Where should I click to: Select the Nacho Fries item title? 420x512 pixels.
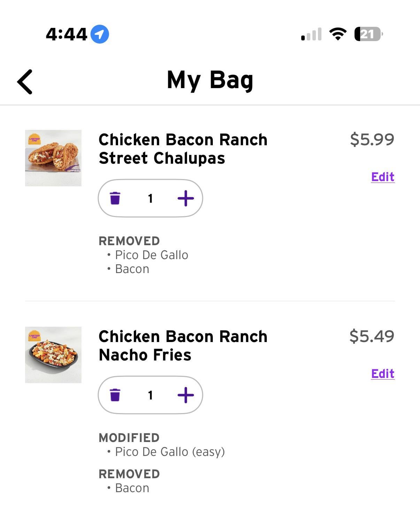click(x=183, y=346)
